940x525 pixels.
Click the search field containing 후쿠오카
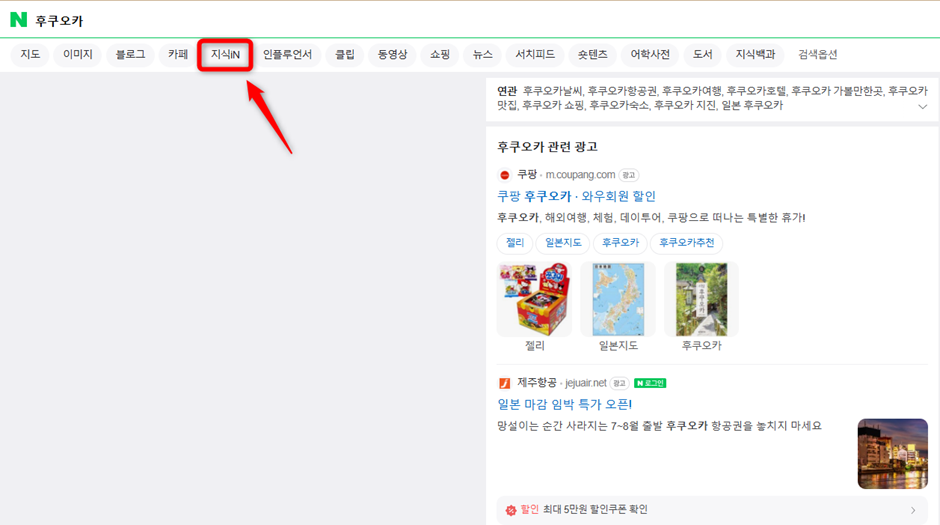(300, 20)
